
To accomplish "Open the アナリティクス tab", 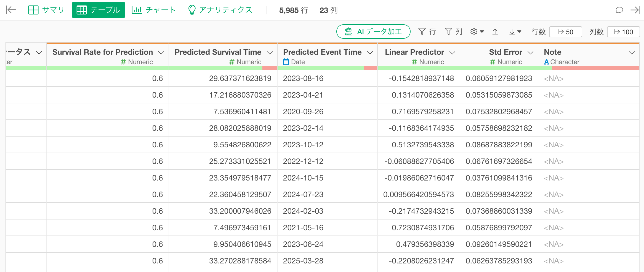I will tap(220, 10).
